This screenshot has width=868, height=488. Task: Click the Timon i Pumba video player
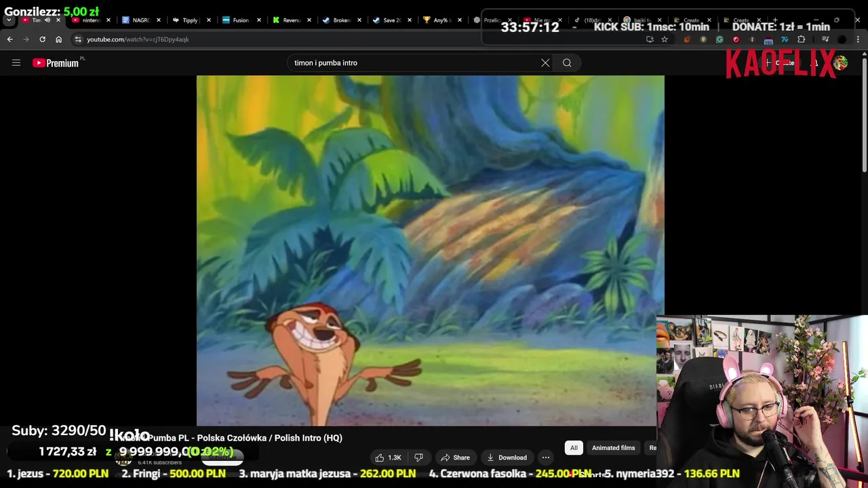coord(430,250)
